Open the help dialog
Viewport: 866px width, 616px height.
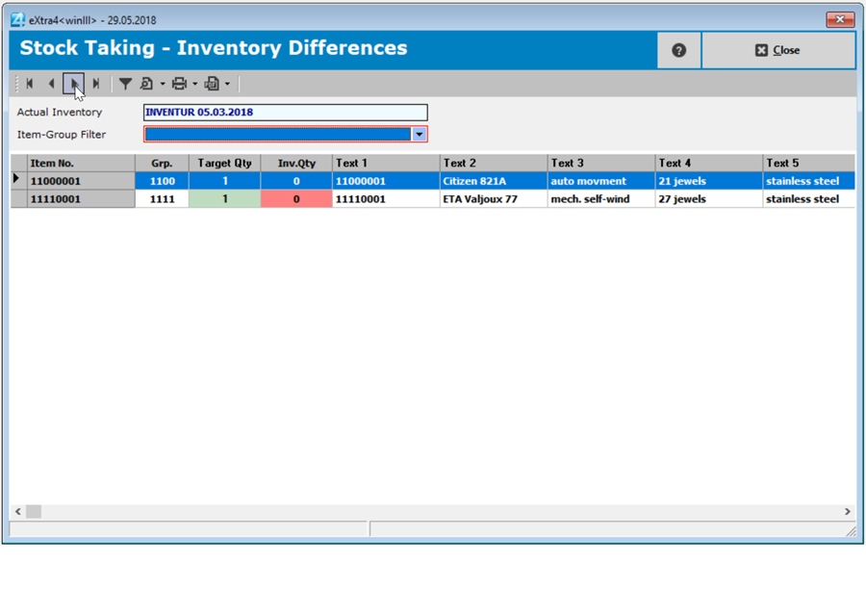678,50
